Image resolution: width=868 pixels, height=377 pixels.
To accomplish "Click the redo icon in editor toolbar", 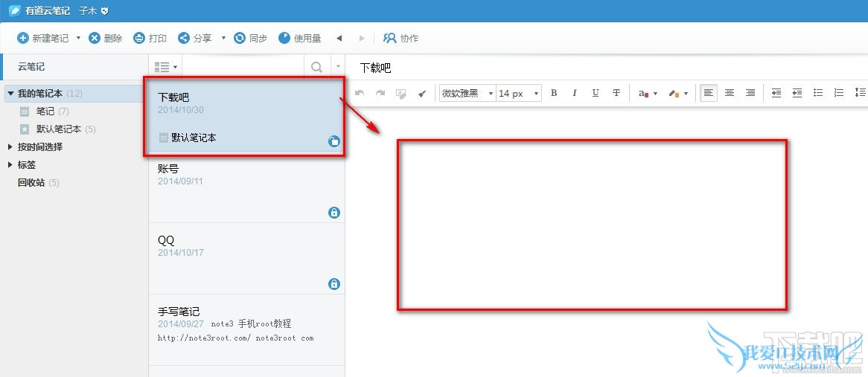I will click(380, 93).
